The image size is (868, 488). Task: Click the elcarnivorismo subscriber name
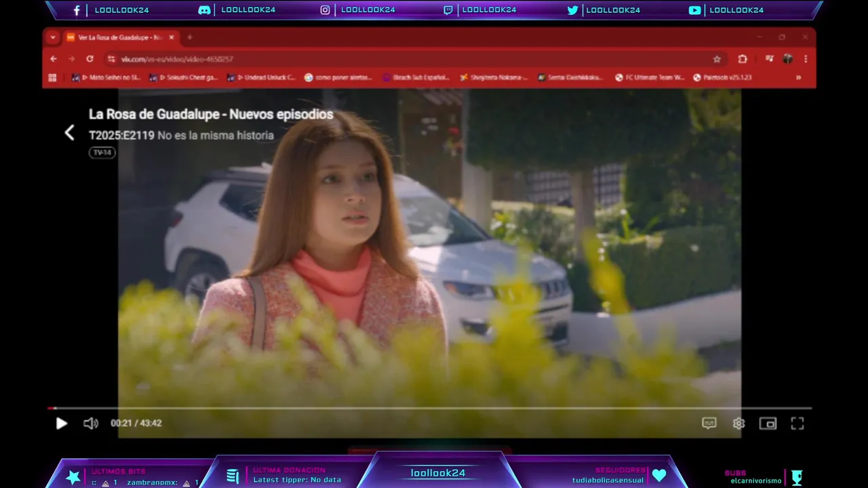coord(756,481)
